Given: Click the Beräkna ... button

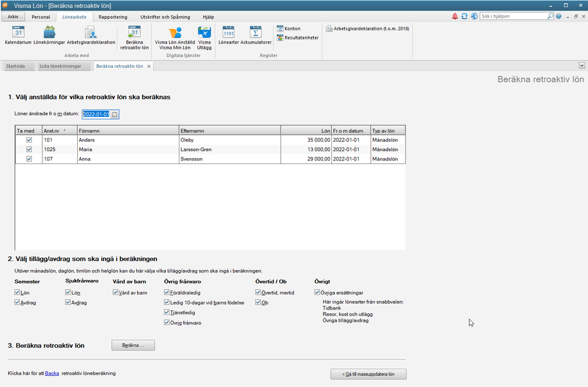Looking at the screenshot, I should pyautogui.click(x=133, y=345).
